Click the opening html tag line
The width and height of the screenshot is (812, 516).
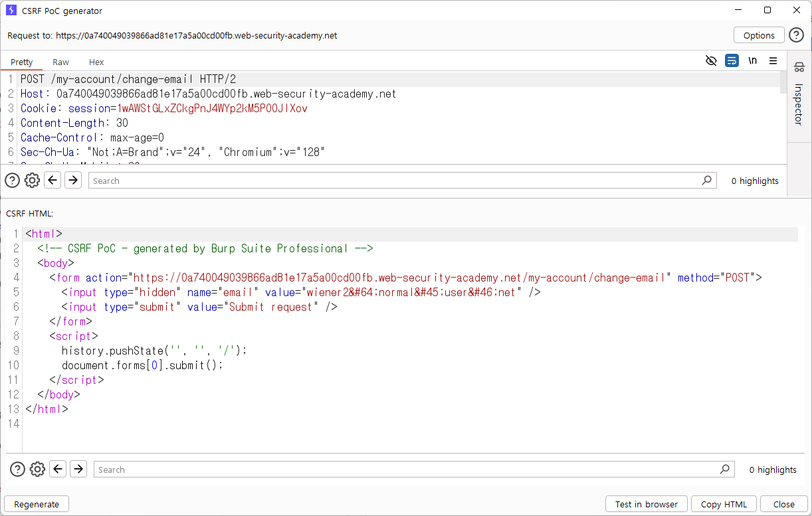click(x=44, y=234)
